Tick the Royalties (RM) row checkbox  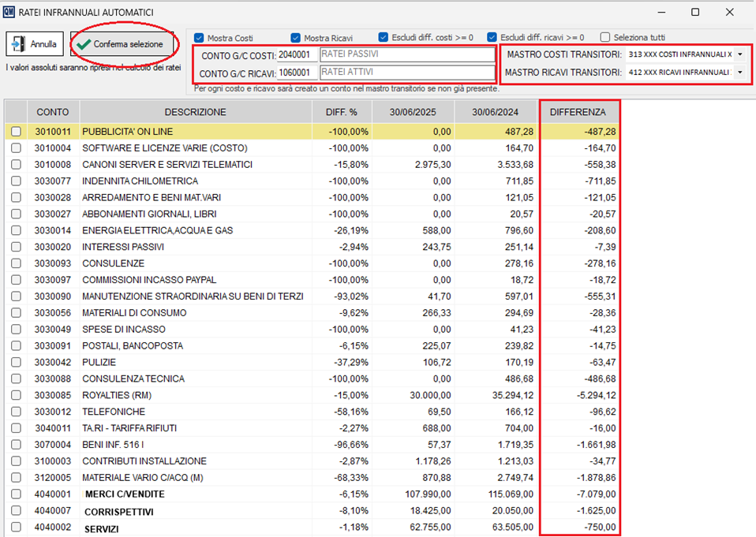pos(16,395)
